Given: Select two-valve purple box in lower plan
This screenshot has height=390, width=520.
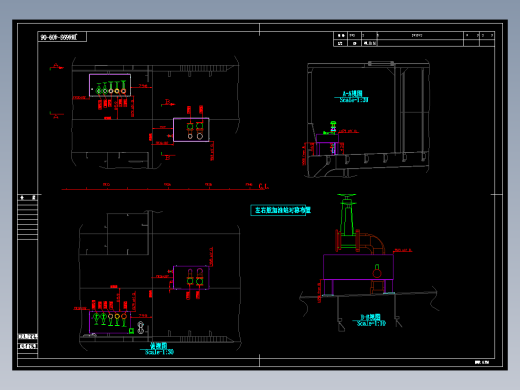Looking at the screenshot, I should pyautogui.click(x=191, y=277).
